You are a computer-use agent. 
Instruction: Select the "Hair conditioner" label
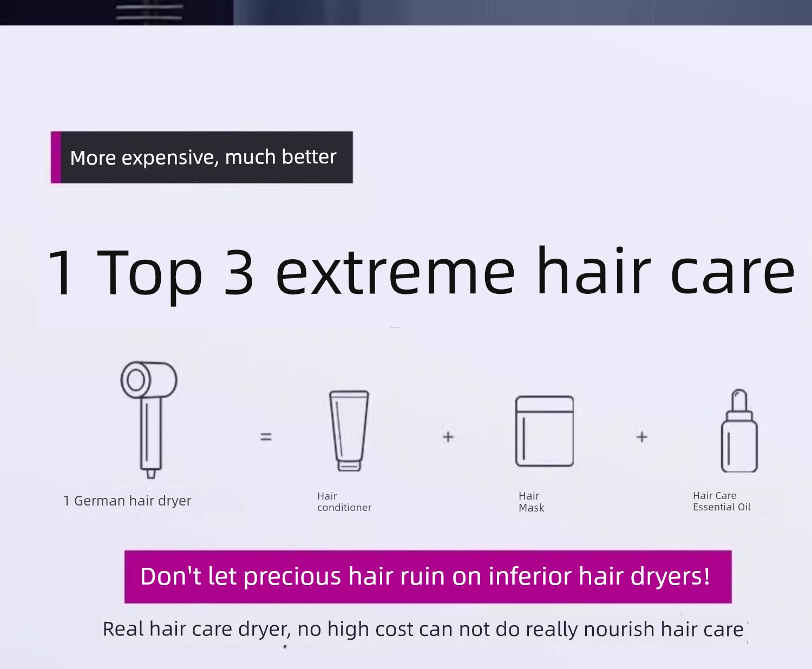point(344,502)
